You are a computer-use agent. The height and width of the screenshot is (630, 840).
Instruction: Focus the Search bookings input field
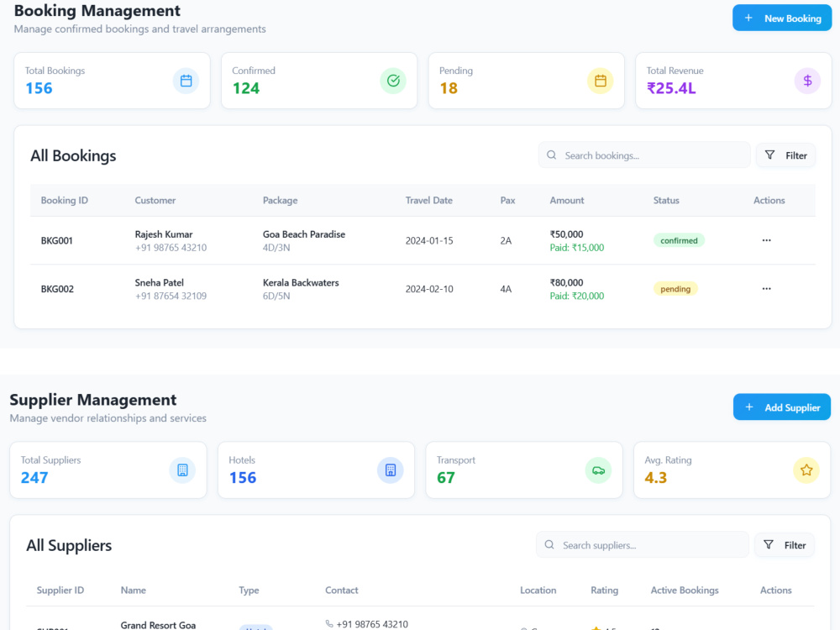[x=644, y=155]
